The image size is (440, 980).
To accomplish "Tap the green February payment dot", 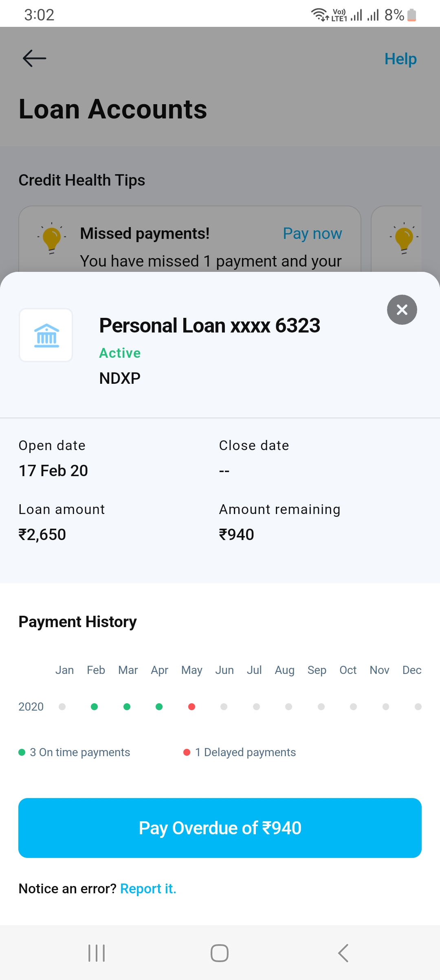I will point(94,707).
